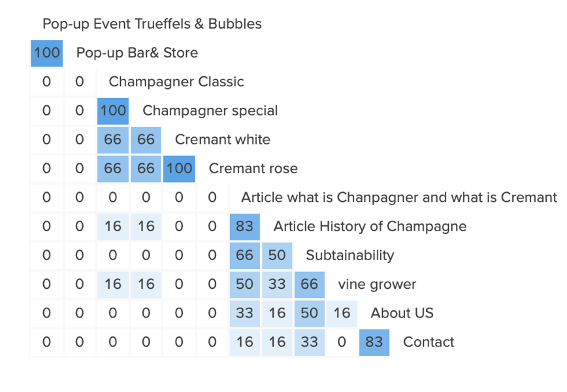
Task: Select the 50 cell in About US row
Action: click(310, 313)
